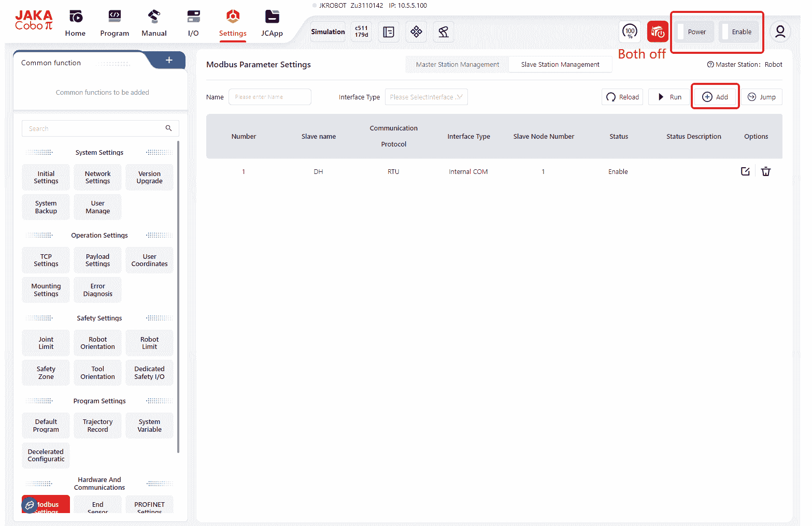
Task: Click the robot arm icon in toolbar
Action: (443, 32)
